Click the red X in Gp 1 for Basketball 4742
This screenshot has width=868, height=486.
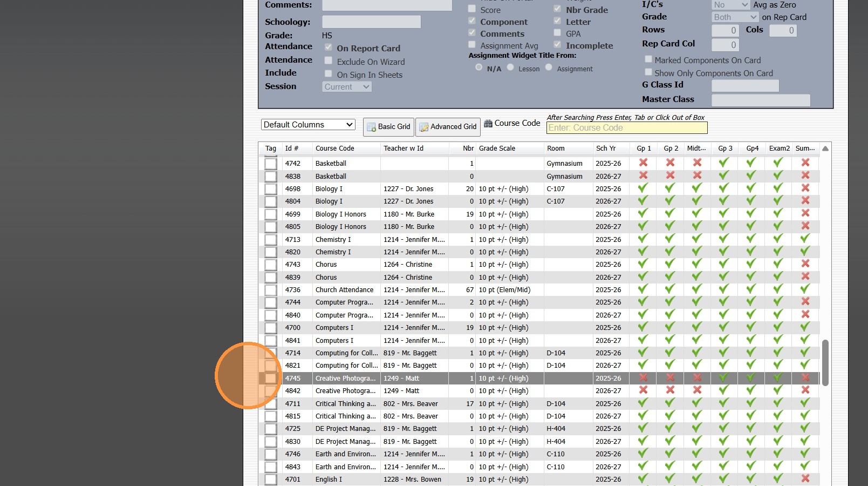[x=643, y=163]
